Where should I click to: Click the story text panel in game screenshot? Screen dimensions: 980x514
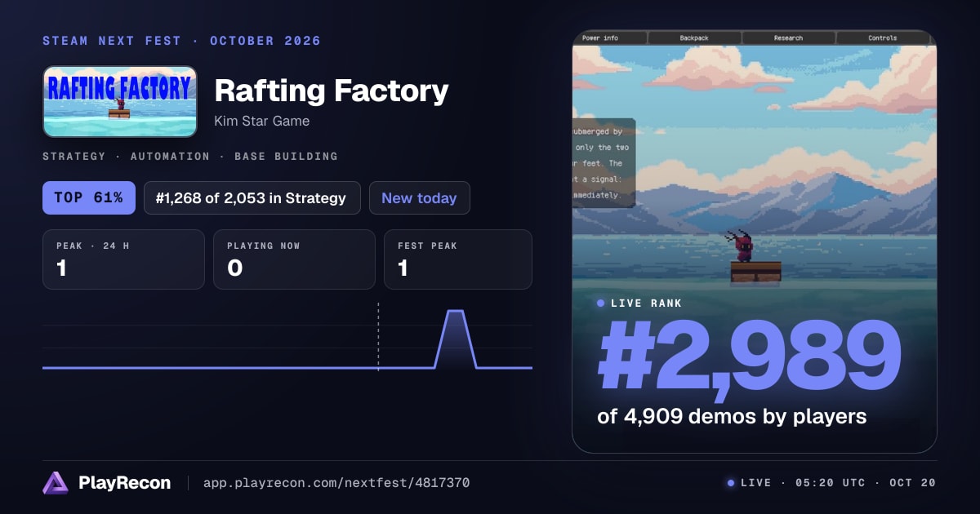pyautogui.click(x=604, y=163)
